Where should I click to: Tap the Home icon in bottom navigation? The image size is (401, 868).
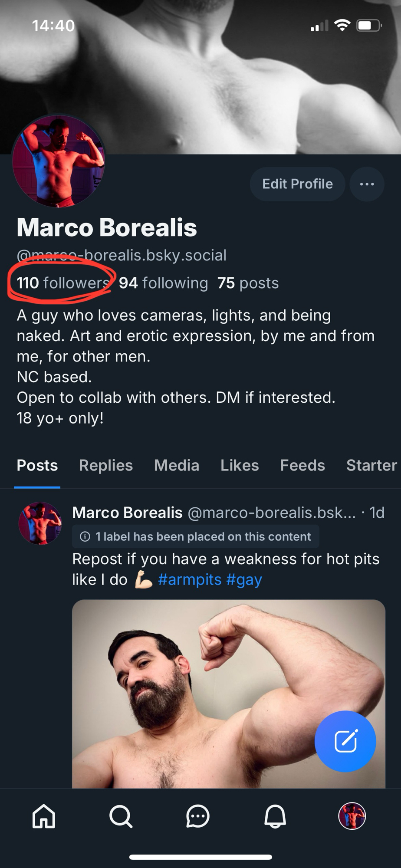pos(44,816)
